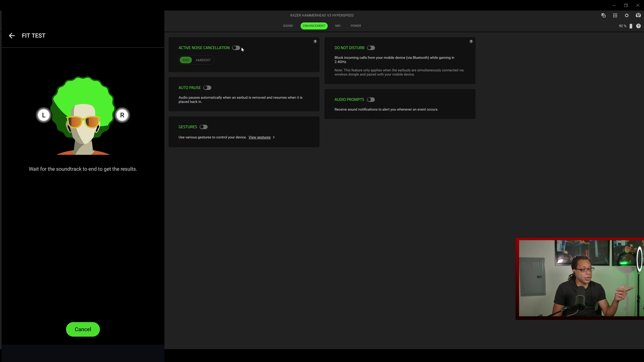Viewport: 644px width, 362px height.
Task: Open Synapse settings gear
Action: (x=627, y=15)
